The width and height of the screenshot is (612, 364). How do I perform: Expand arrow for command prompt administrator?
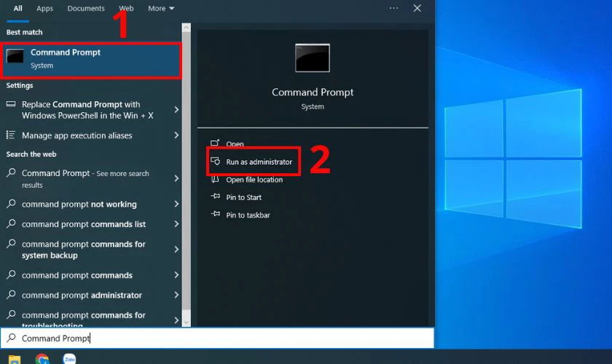[176, 295]
